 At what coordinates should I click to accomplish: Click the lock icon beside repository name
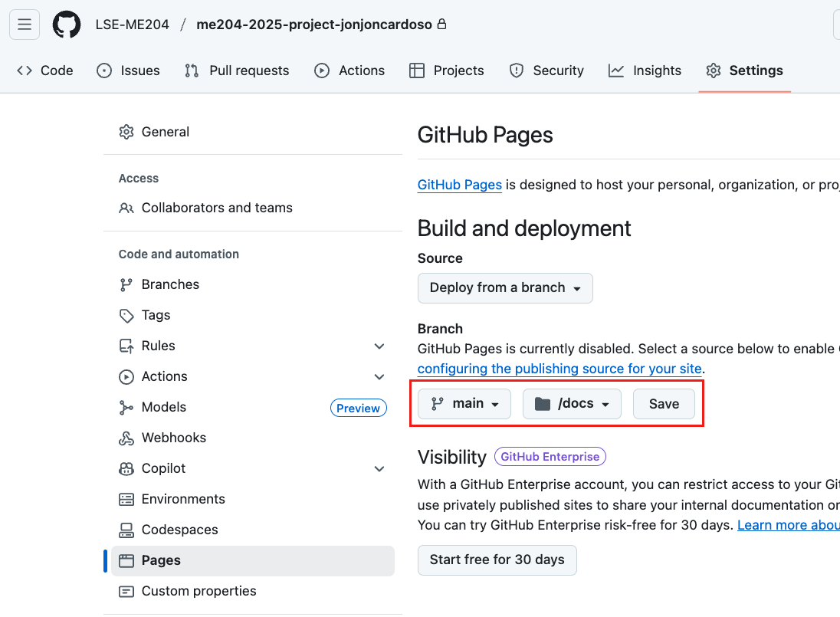coord(441,24)
